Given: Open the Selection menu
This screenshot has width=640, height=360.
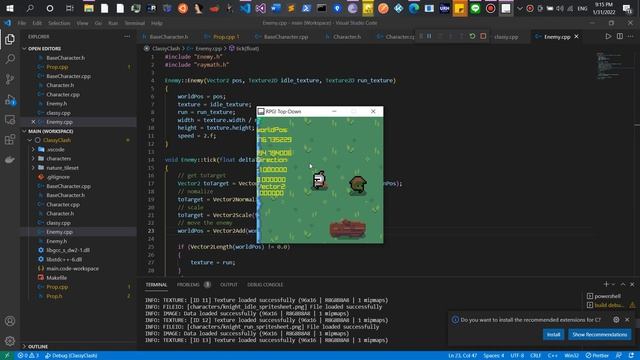Looking at the screenshot, I should [x=59, y=23].
